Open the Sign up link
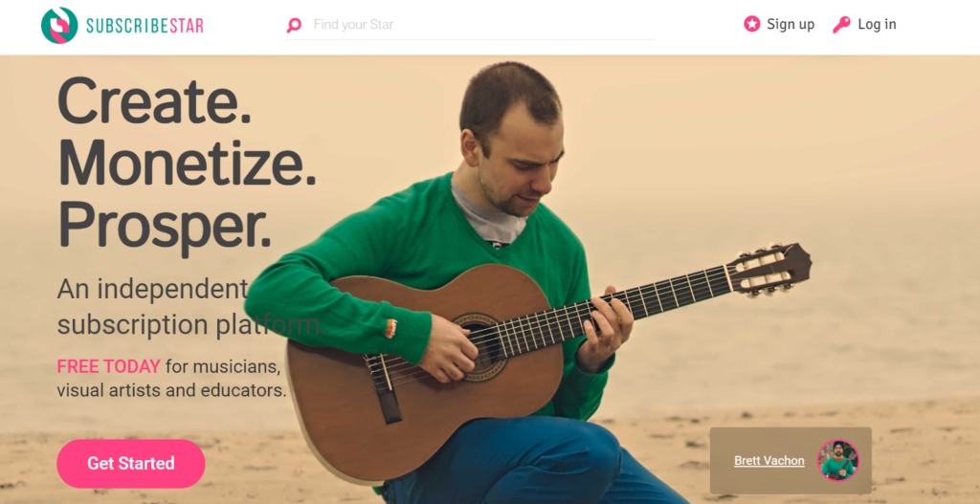 click(791, 24)
